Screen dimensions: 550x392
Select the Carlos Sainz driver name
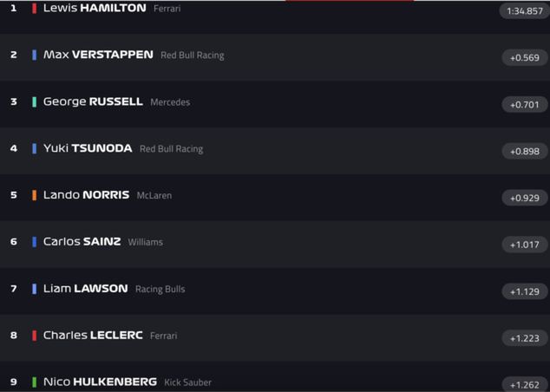point(82,242)
